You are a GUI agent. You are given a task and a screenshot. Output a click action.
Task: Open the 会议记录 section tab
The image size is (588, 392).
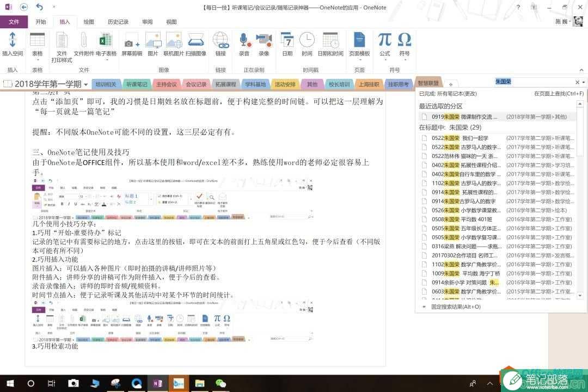click(196, 84)
